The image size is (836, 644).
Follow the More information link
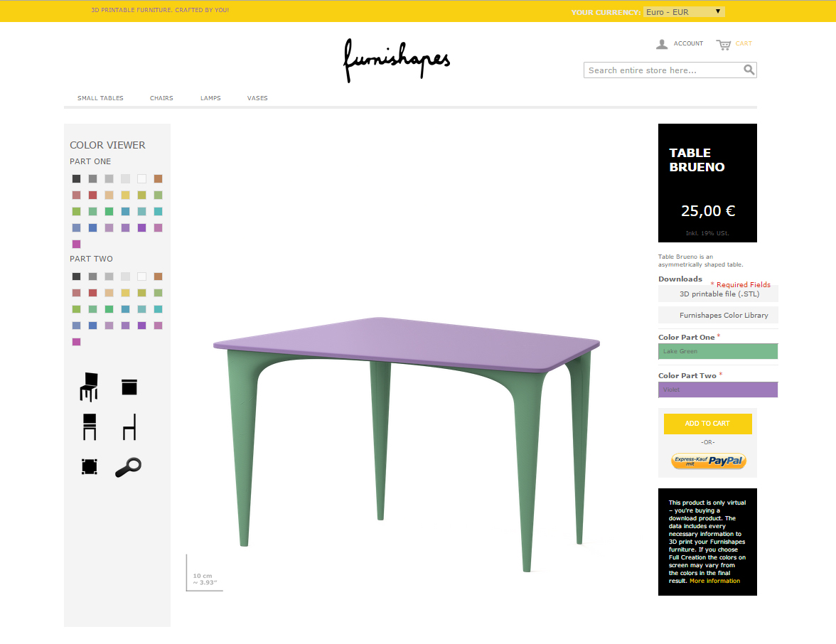click(x=714, y=581)
